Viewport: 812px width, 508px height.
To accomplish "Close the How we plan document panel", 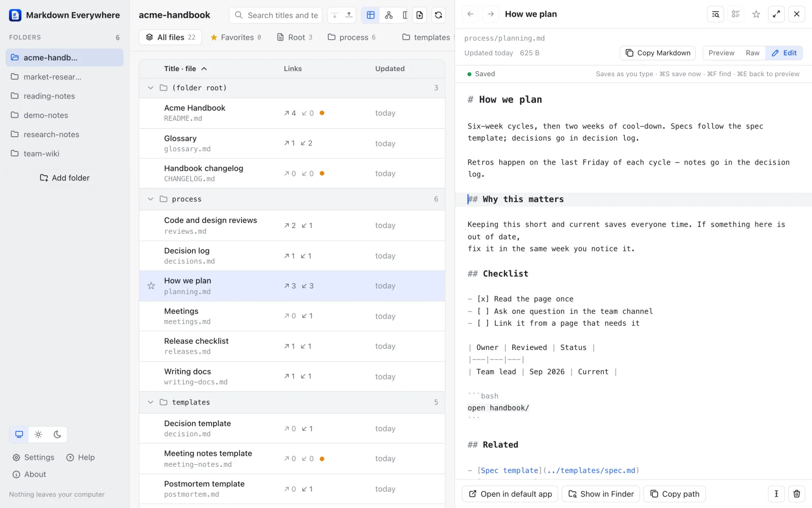I will point(797,14).
